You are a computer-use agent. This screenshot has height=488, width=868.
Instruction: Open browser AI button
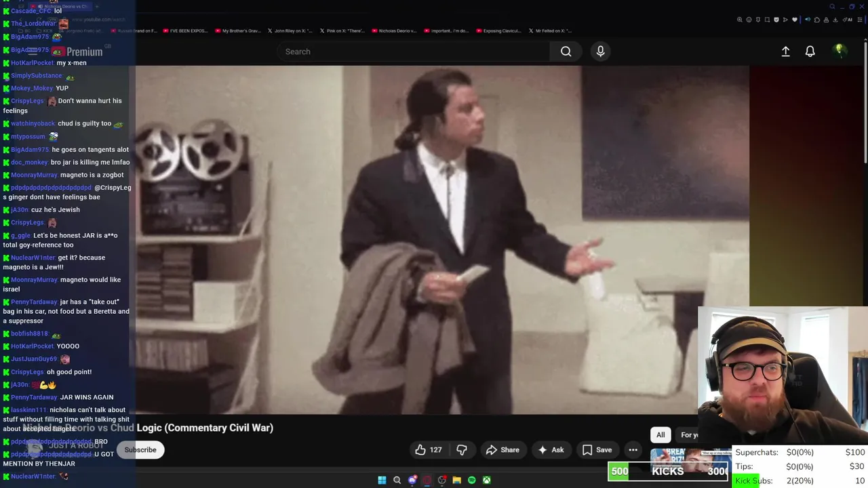point(848,20)
